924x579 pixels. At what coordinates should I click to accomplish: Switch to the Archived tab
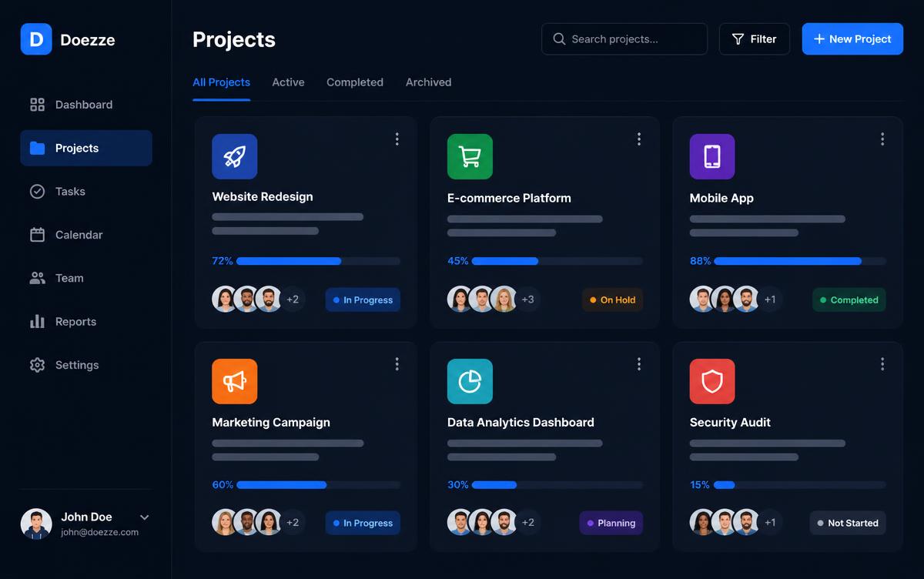tap(429, 82)
